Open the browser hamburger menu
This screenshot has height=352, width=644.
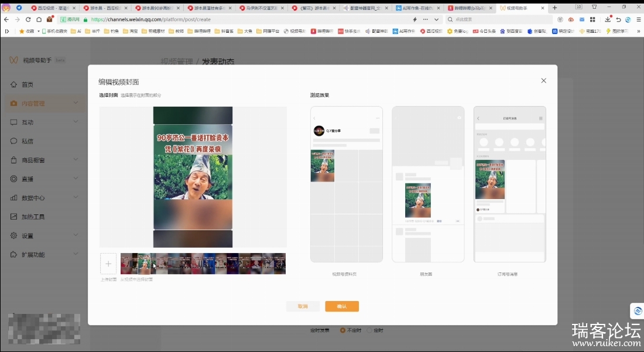(639, 19)
